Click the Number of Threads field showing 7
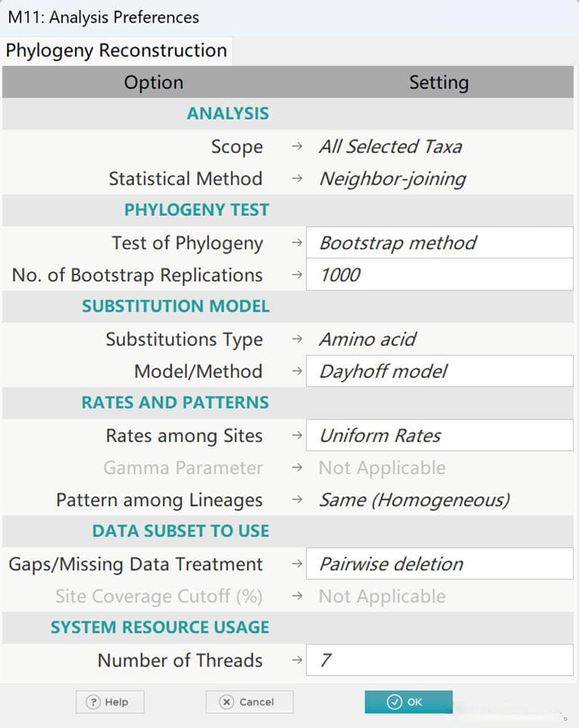The image size is (579, 728). coord(440,660)
